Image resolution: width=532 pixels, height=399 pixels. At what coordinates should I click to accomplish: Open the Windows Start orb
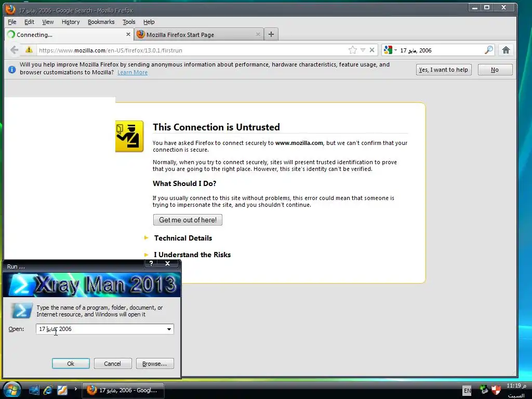click(x=11, y=390)
